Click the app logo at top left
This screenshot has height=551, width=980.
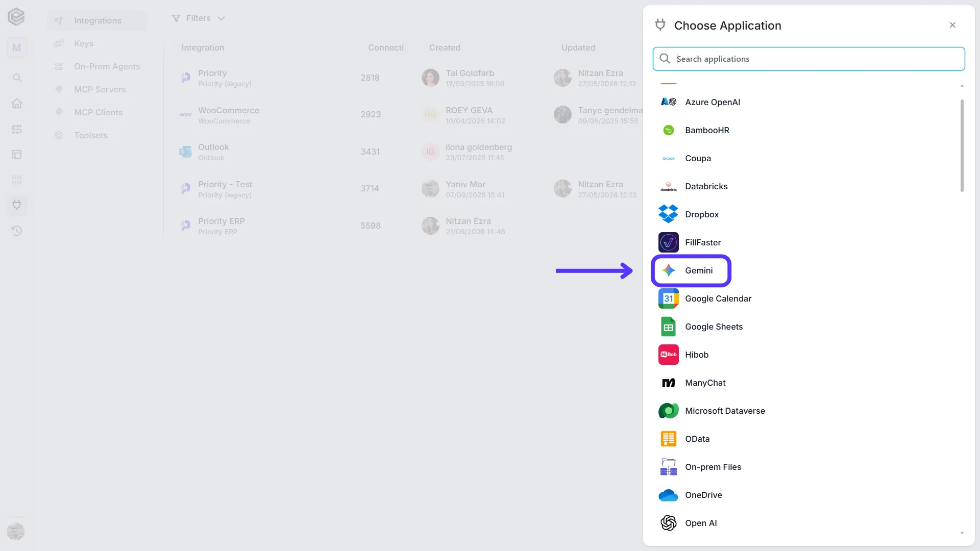click(16, 17)
